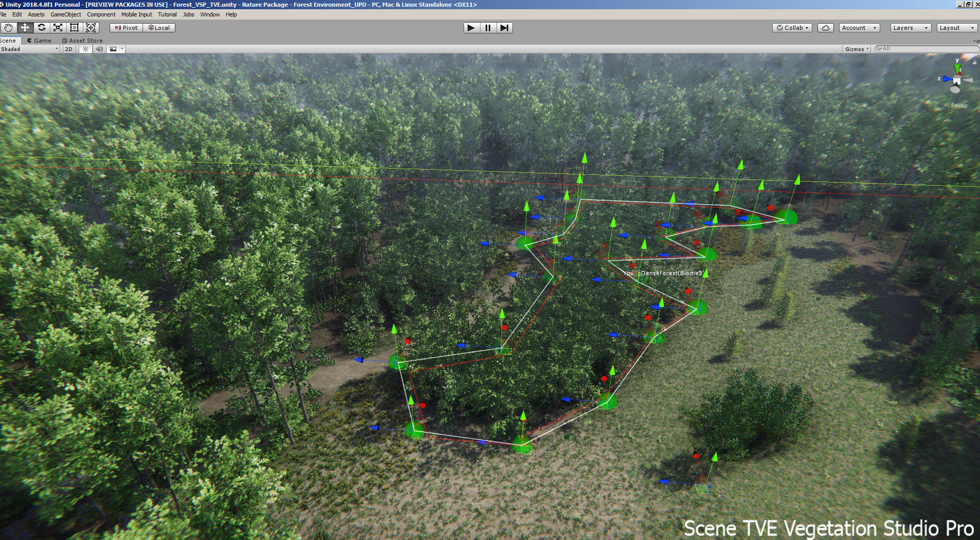Open the Component menu
The height and width of the screenshot is (540, 980).
(x=101, y=14)
